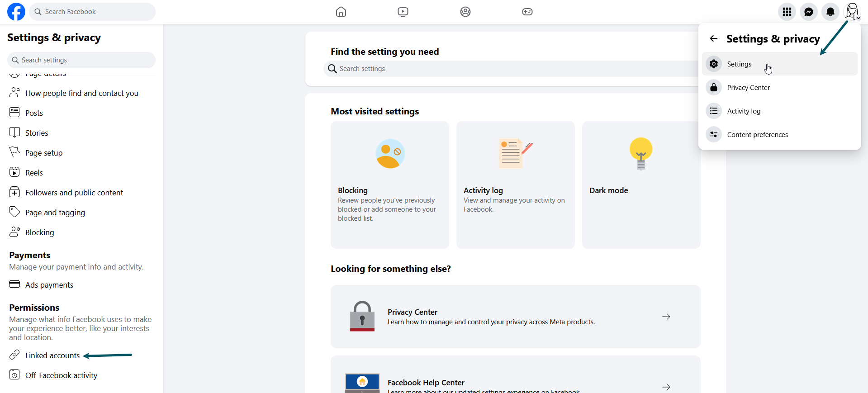Click the "Most visited settings" heading
The height and width of the screenshot is (393, 868).
[375, 111]
